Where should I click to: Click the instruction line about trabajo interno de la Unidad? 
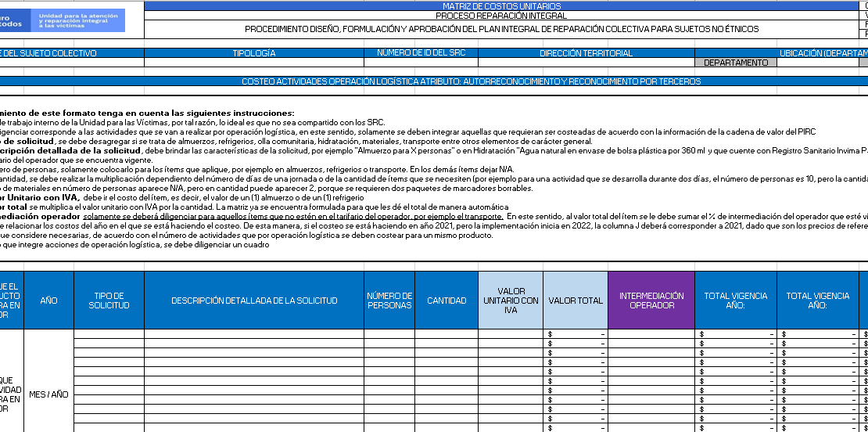(x=192, y=122)
